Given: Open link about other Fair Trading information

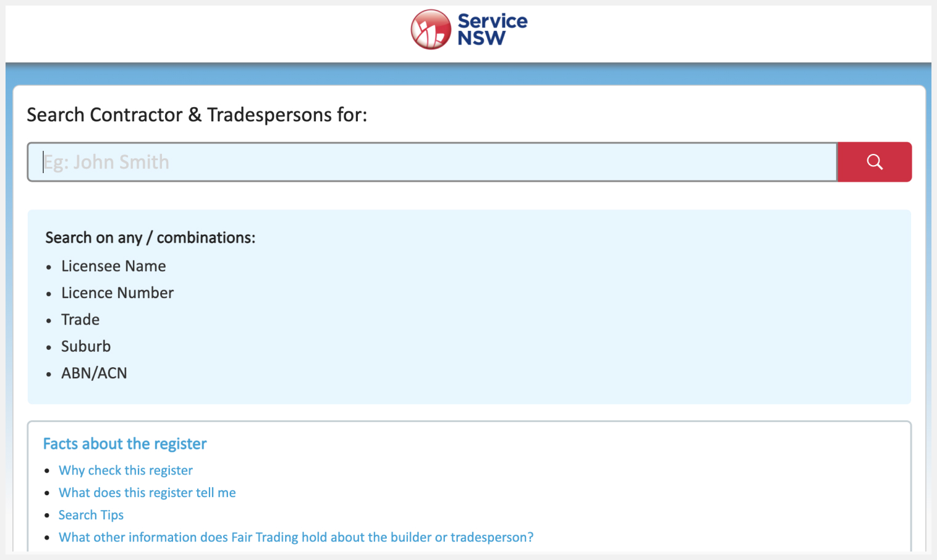Looking at the screenshot, I should click(x=296, y=537).
